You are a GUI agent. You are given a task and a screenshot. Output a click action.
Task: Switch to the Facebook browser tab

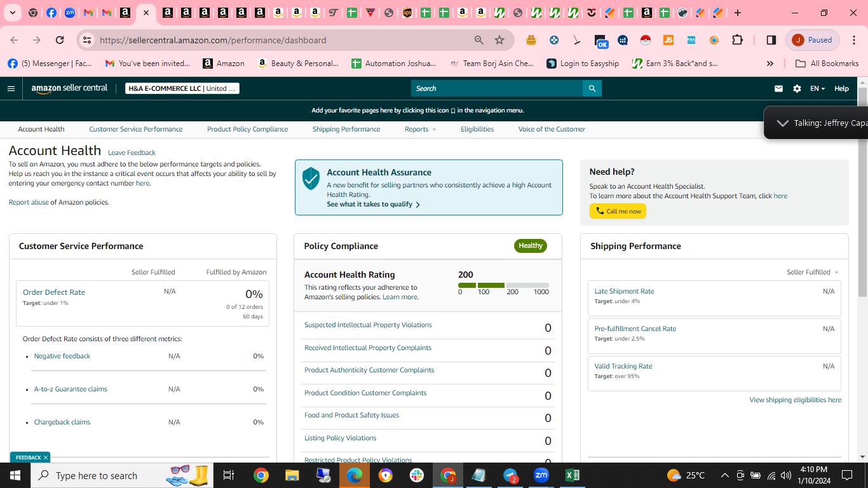(51, 13)
